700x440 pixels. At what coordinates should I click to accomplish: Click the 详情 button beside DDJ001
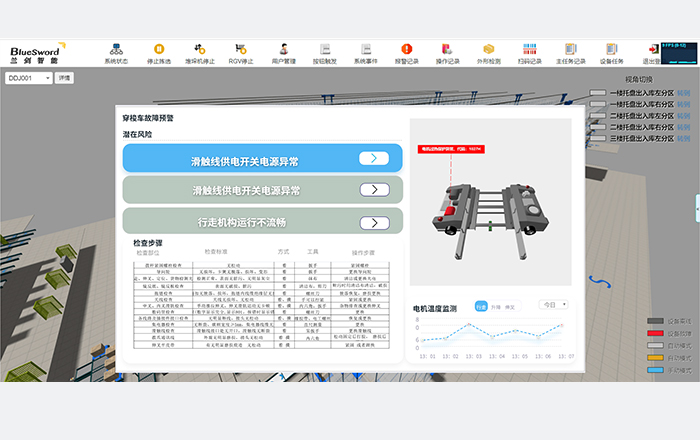tap(65, 77)
